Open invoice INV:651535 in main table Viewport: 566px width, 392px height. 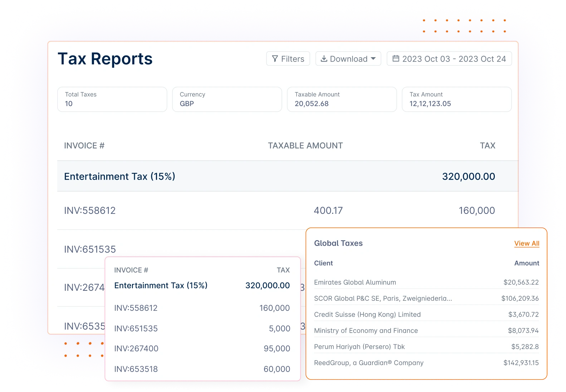(90, 249)
